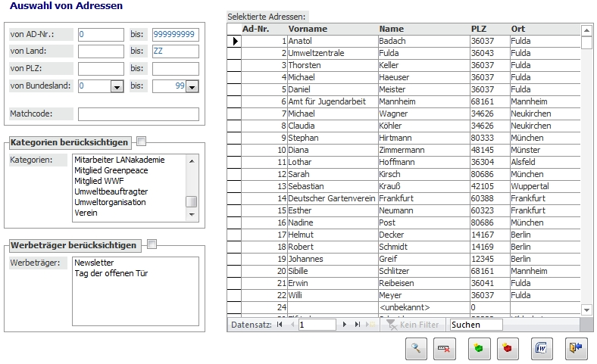Click the Kein Filter button
The width and height of the screenshot is (597, 364).
(x=414, y=324)
